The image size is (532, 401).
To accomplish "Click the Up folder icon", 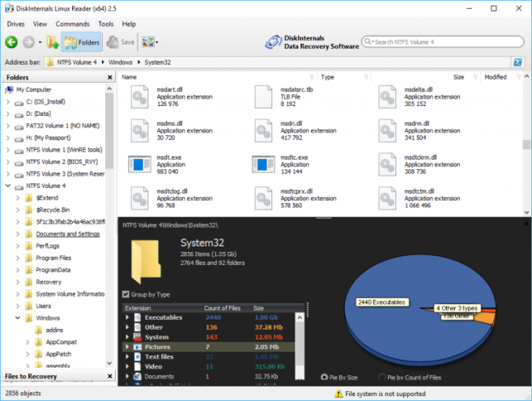I will (53, 42).
